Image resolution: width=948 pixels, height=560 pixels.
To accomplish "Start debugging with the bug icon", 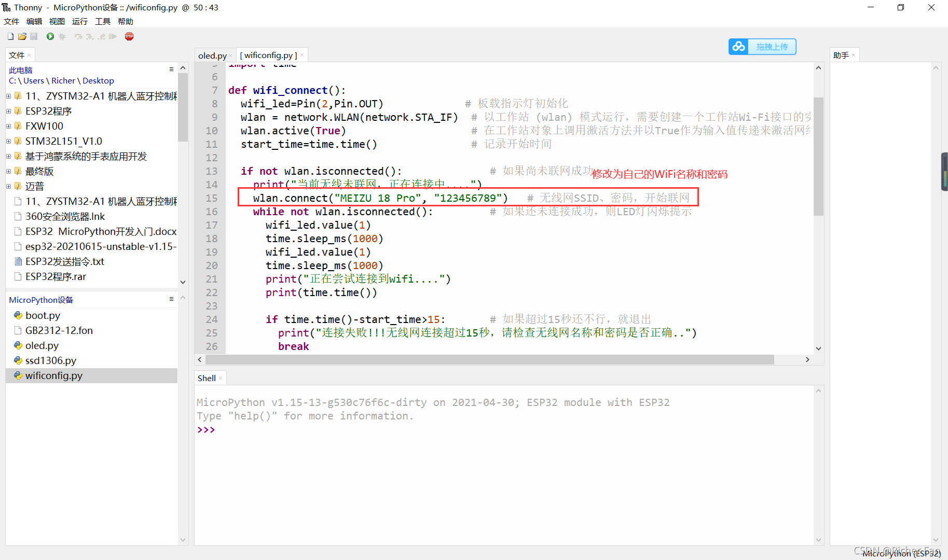I will (x=62, y=36).
